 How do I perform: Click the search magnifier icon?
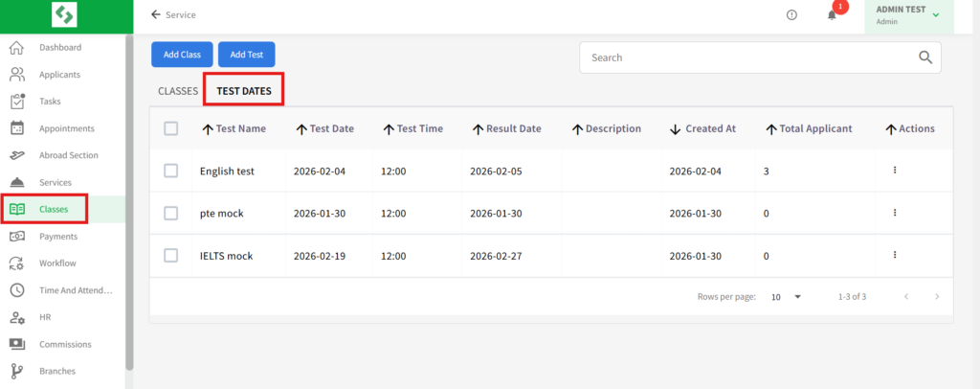tap(924, 57)
